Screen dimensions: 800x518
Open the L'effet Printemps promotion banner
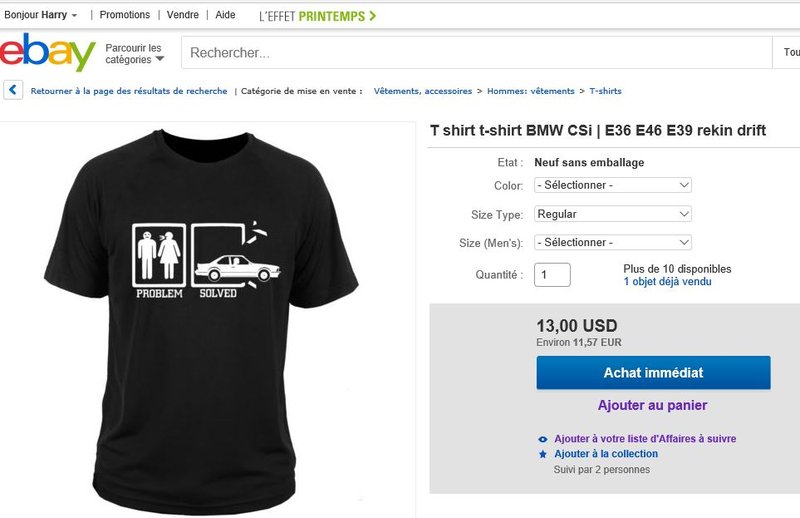317,16
